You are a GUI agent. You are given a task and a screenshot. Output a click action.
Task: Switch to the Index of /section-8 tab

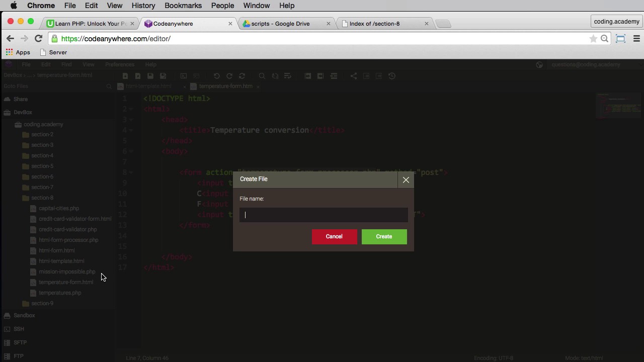pos(381,24)
